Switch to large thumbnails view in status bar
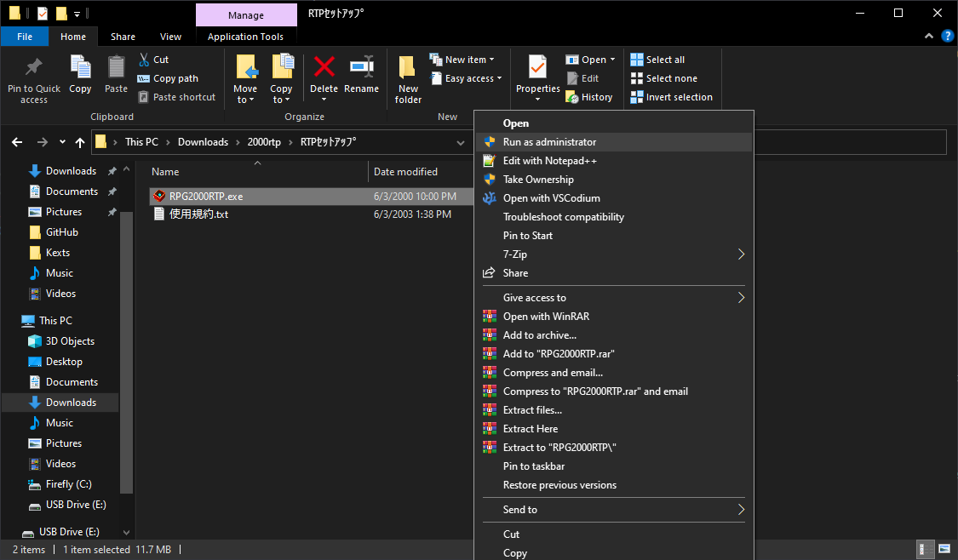958x560 pixels. pyautogui.click(x=944, y=549)
